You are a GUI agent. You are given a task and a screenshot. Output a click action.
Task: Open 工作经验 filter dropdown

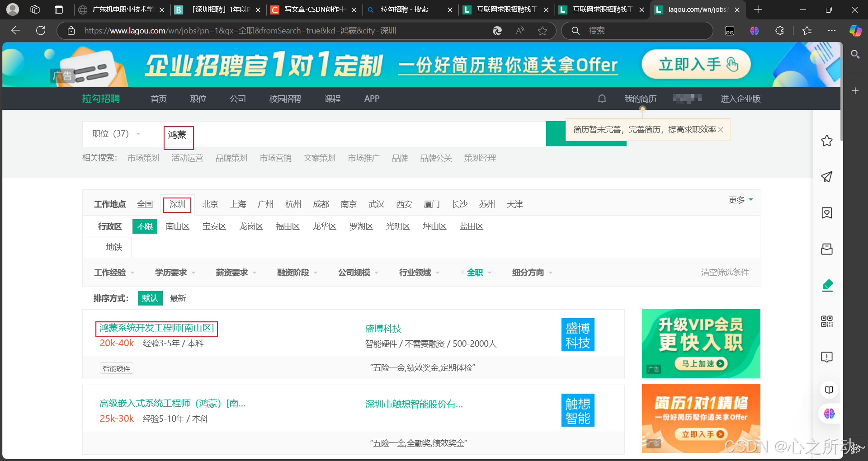(x=114, y=273)
